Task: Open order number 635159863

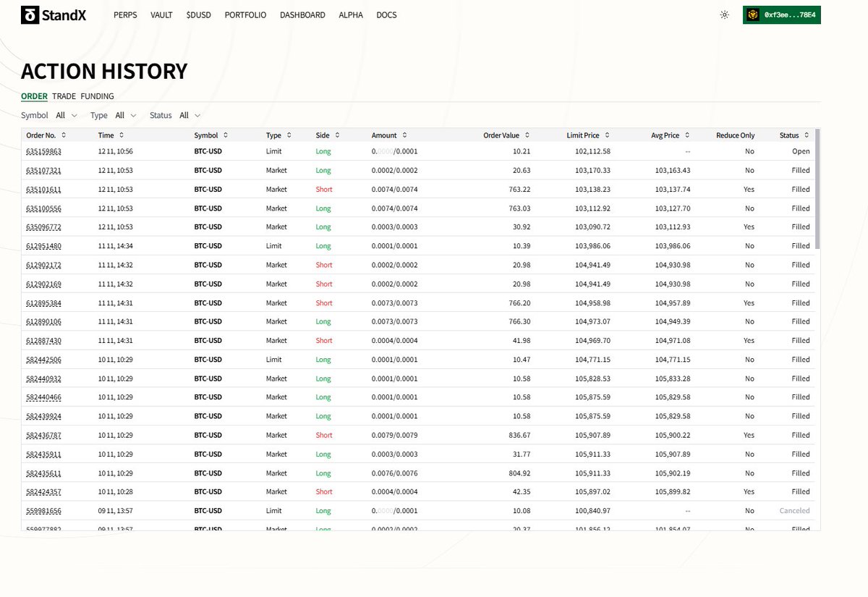Action: [x=43, y=152]
